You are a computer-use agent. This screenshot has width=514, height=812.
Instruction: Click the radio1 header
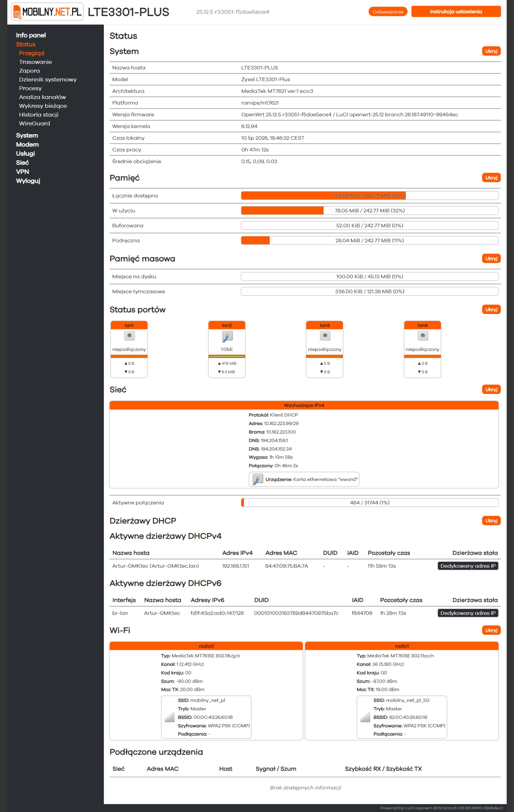402,646
